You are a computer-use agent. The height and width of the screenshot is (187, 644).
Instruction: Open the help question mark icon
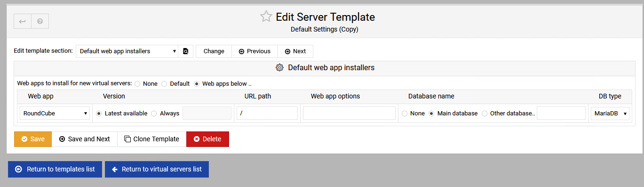coord(40,21)
